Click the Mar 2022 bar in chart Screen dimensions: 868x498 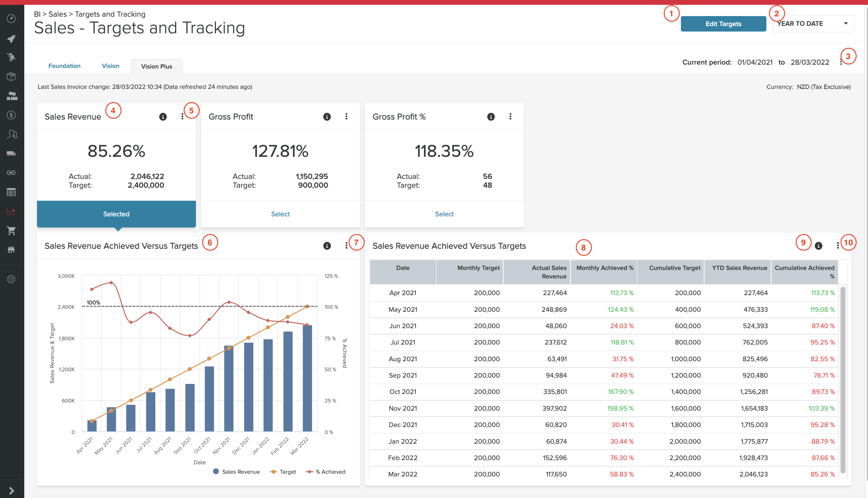(307, 378)
